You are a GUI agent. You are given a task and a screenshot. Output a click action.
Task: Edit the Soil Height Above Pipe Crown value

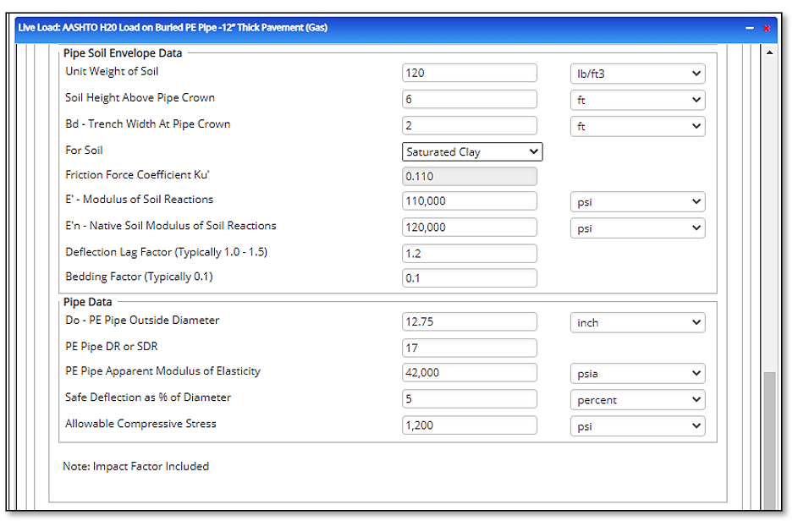point(469,100)
